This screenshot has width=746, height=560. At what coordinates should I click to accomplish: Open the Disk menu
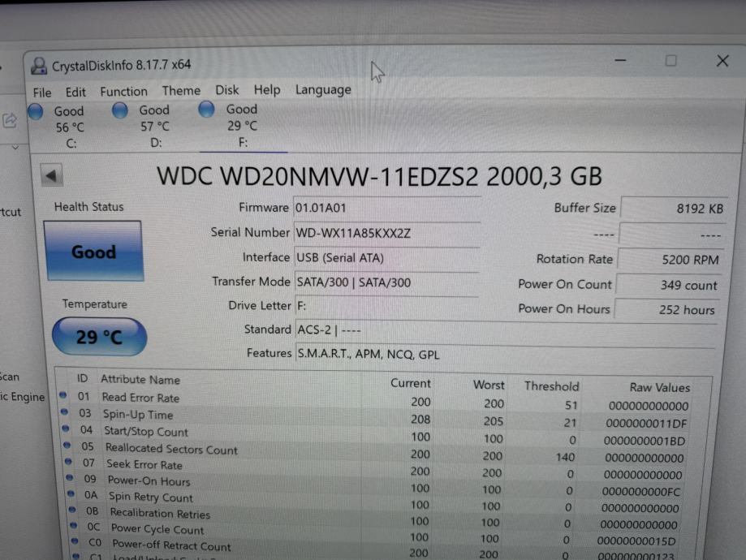(x=227, y=90)
